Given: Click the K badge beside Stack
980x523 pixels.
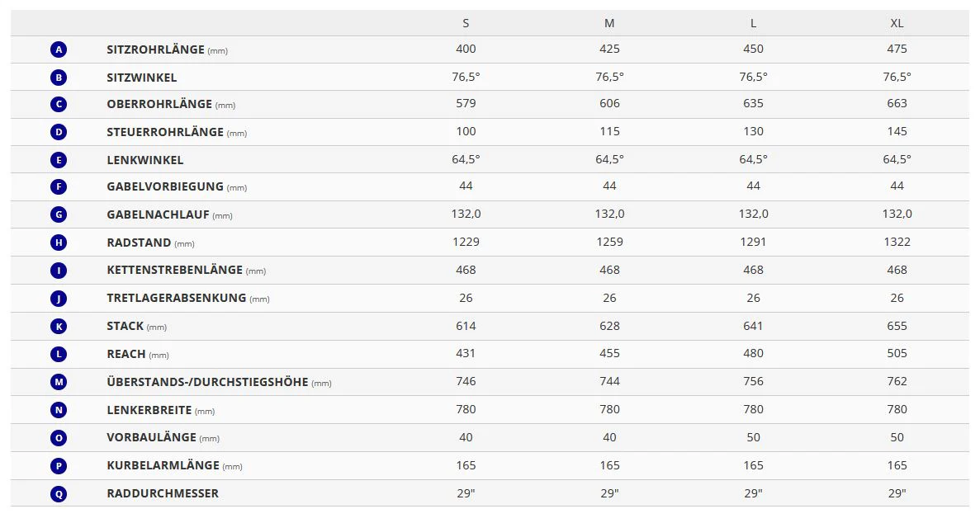Looking at the screenshot, I should click(x=58, y=327).
